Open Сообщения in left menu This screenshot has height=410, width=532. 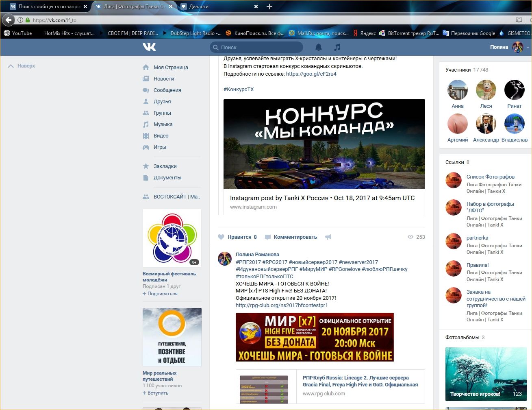click(x=167, y=90)
